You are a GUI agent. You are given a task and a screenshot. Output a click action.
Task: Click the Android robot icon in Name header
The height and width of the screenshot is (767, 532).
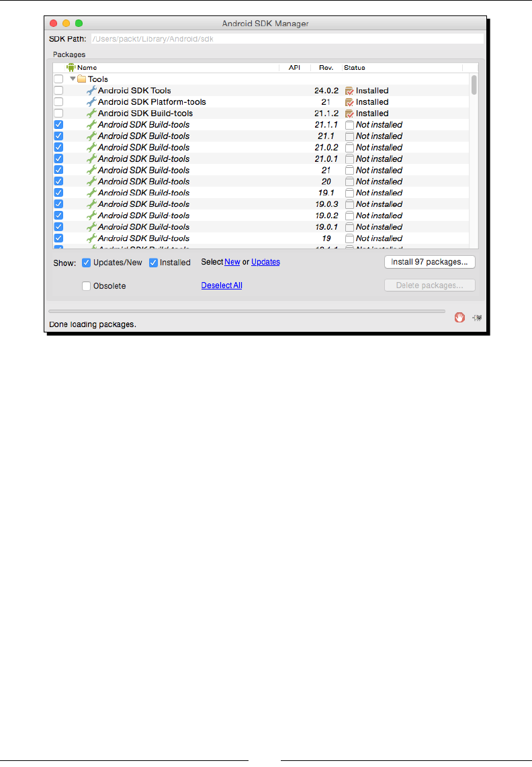pyautogui.click(x=71, y=68)
